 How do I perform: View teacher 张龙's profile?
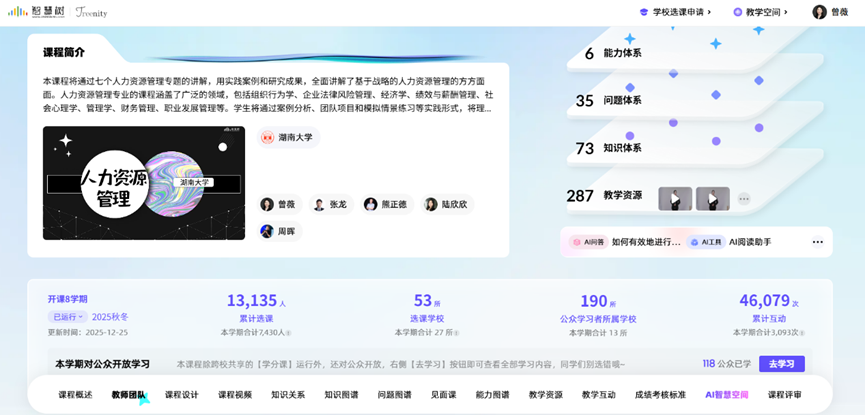(330, 204)
